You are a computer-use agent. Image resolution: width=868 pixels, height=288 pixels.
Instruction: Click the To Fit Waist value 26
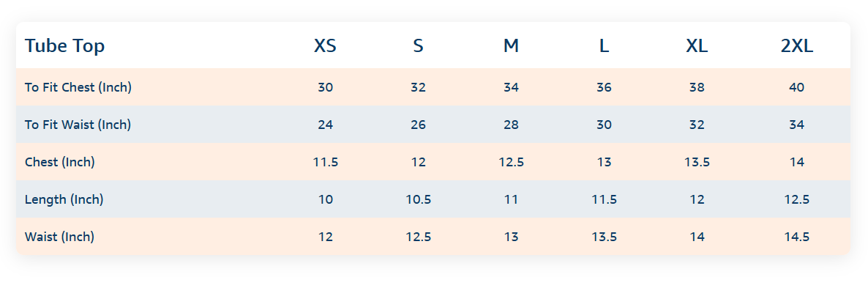pyautogui.click(x=418, y=125)
